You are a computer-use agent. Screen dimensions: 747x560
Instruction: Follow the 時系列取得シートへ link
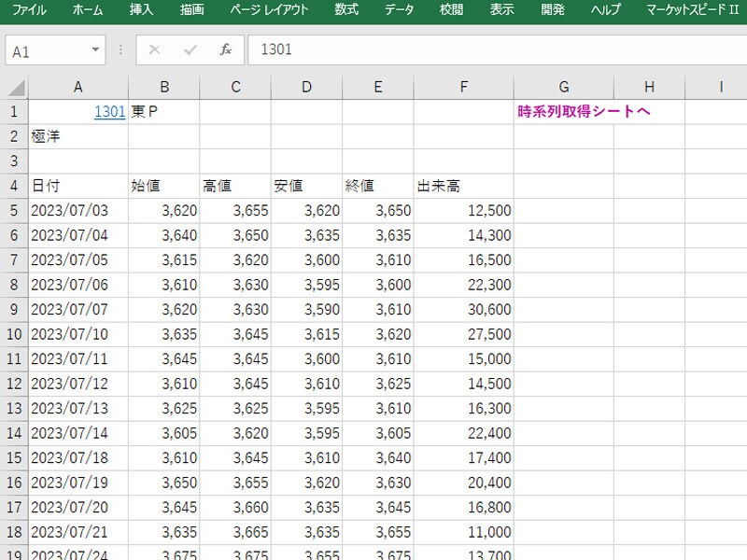click(x=584, y=112)
